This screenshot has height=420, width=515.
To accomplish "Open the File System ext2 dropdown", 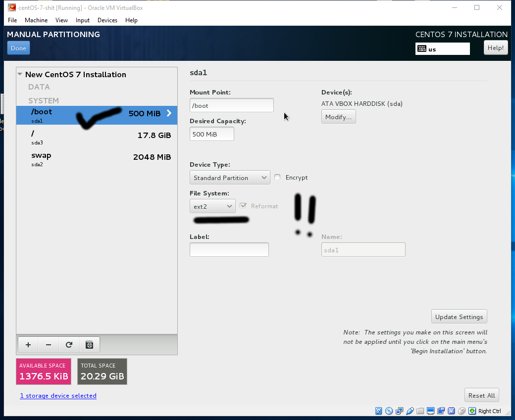I will 212,206.
